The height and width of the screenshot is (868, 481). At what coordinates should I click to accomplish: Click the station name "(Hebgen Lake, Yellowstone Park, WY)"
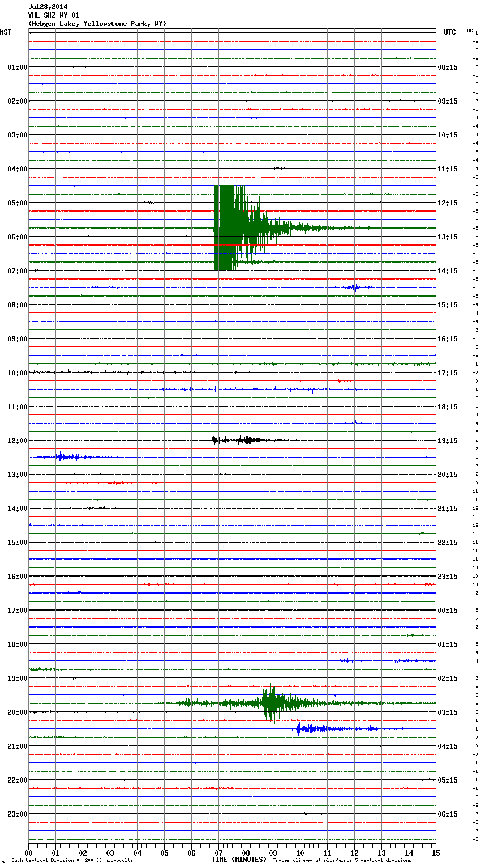[x=97, y=24]
